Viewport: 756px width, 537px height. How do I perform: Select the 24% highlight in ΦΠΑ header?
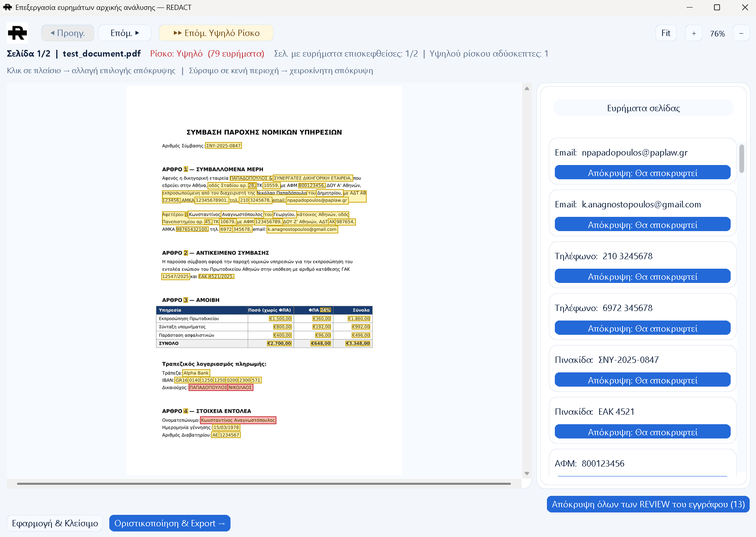(326, 310)
